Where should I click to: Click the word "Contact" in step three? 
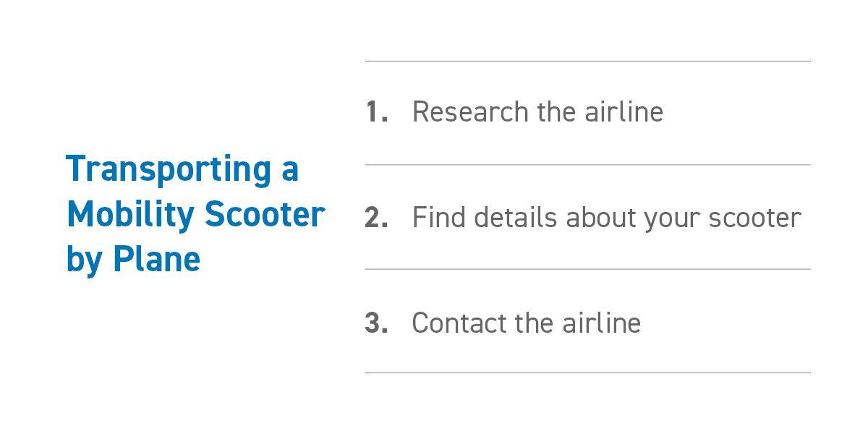coord(459,323)
